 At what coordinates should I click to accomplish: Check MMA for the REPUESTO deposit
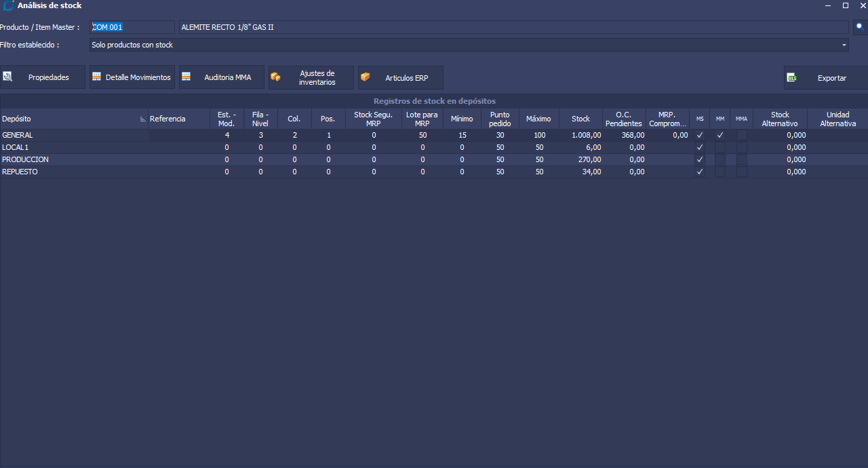[x=742, y=172]
